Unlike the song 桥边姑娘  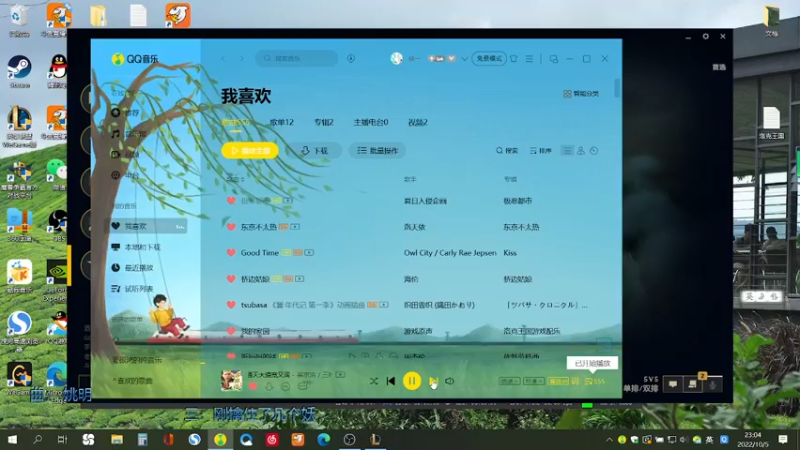231,279
